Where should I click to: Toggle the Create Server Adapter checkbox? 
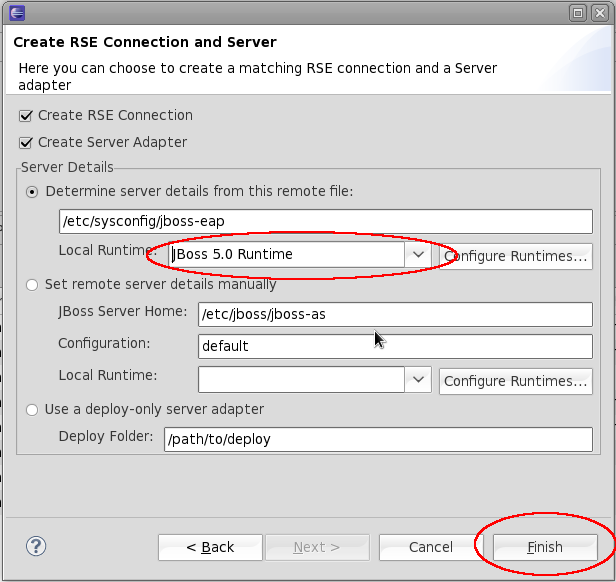tap(26, 142)
